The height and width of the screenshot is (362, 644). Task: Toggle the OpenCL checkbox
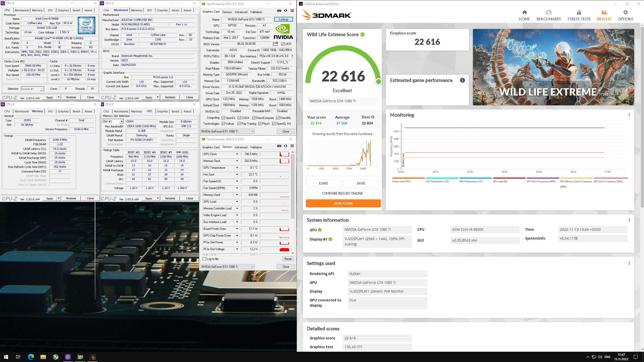coord(223,118)
